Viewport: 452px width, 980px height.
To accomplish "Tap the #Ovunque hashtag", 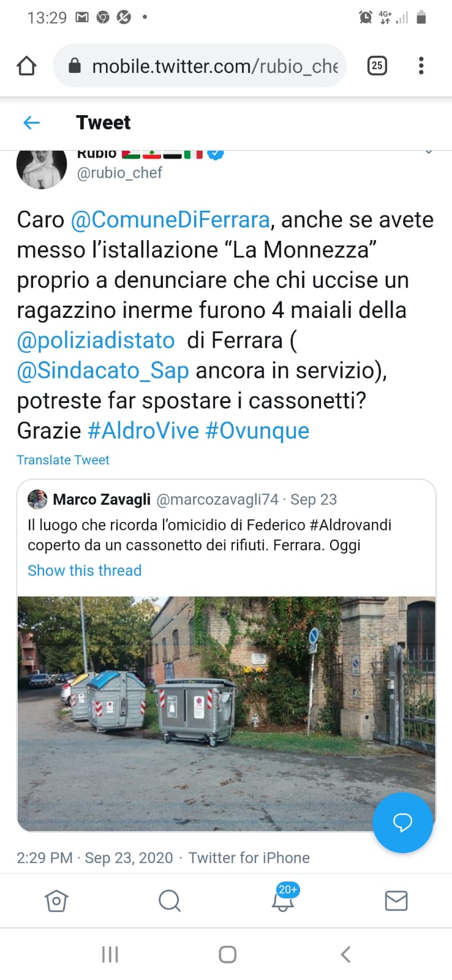I will (257, 431).
